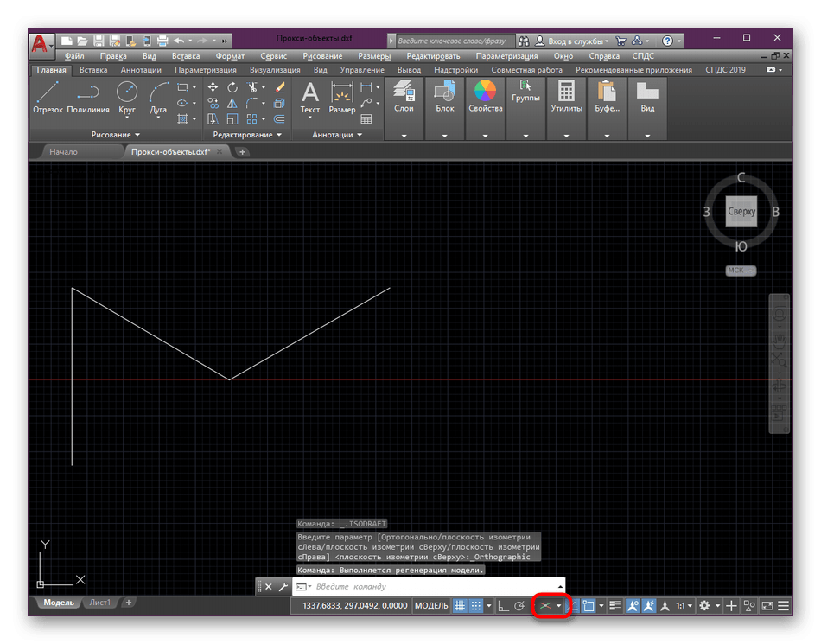The image size is (821, 644).
Task: Click the Copy tool icon
Action: [x=213, y=103]
